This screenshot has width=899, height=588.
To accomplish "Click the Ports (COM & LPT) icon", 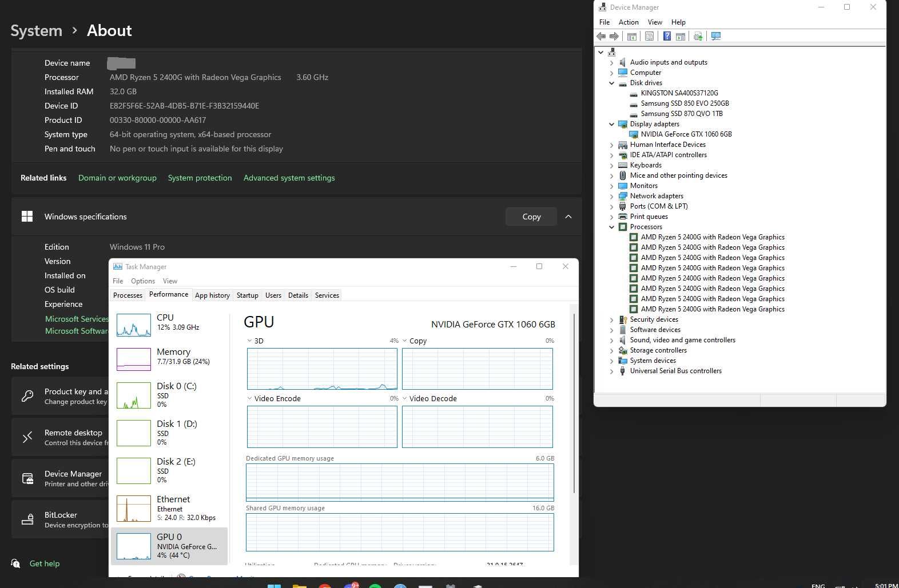I will [623, 206].
